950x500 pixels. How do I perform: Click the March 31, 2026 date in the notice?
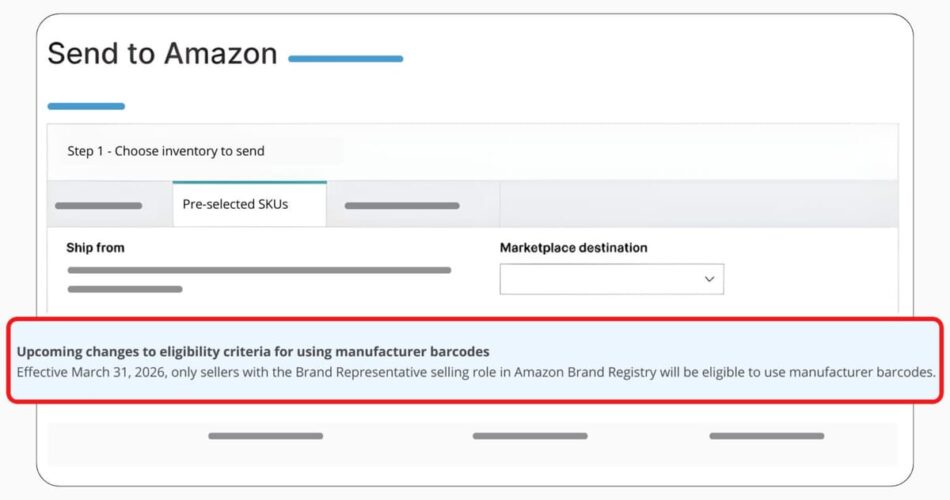(123, 373)
